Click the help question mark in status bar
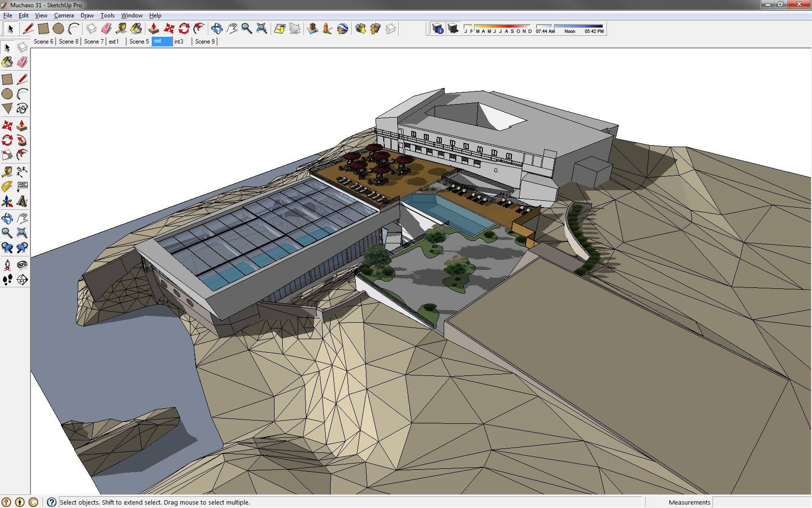The width and height of the screenshot is (812, 508). (51, 502)
